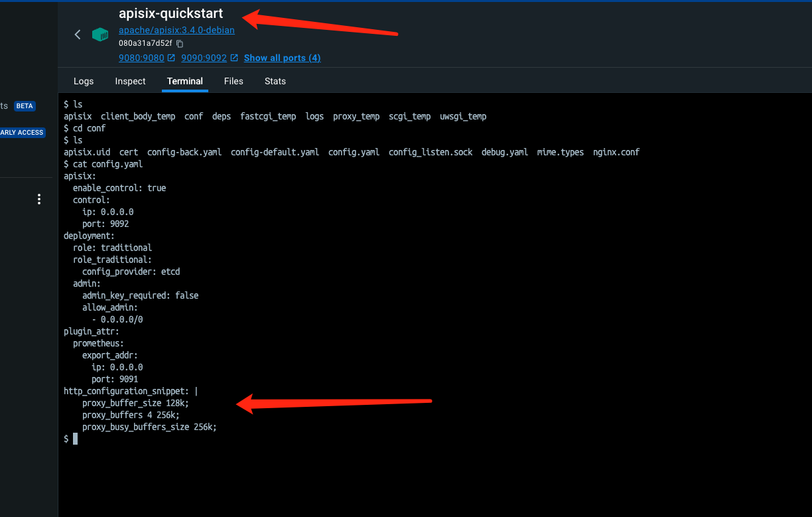This screenshot has width=812, height=517.
Task: Click the 'prometheus:' line
Action: click(x=98, y=343)
